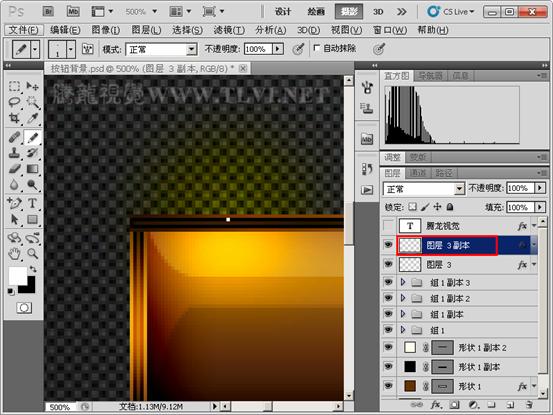The width and height of the screenshot is (553, 415).
Task: Switch to 绘画 workspace
Action: click(x=316, y=12)
